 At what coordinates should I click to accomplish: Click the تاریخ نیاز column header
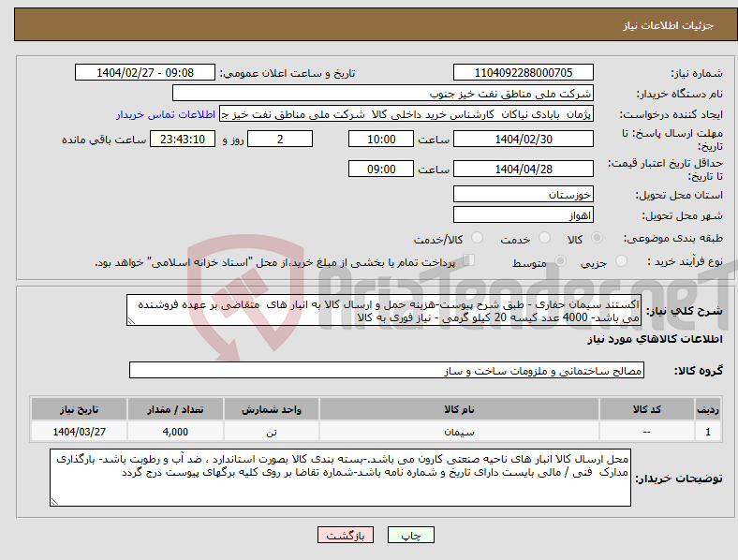click(79, 409)
